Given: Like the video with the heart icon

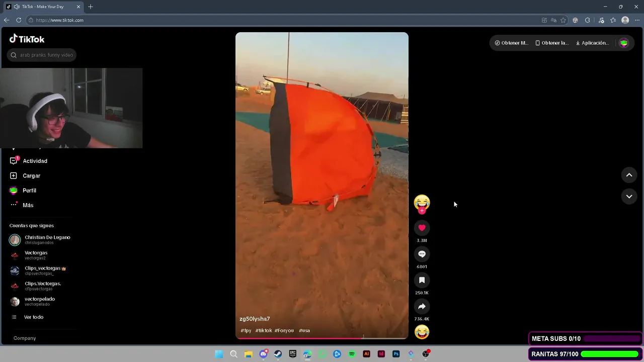Looking at the screenshot, I should (422, 228).
